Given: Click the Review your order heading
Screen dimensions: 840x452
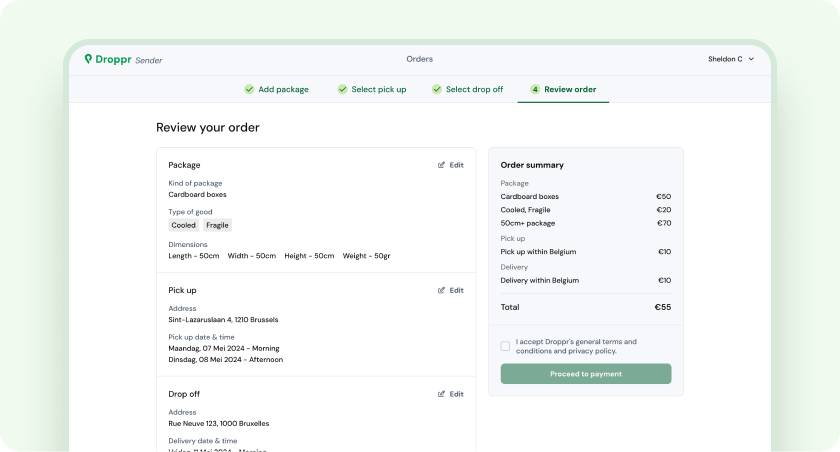Looking at the screenshot, I should point(208,127).
